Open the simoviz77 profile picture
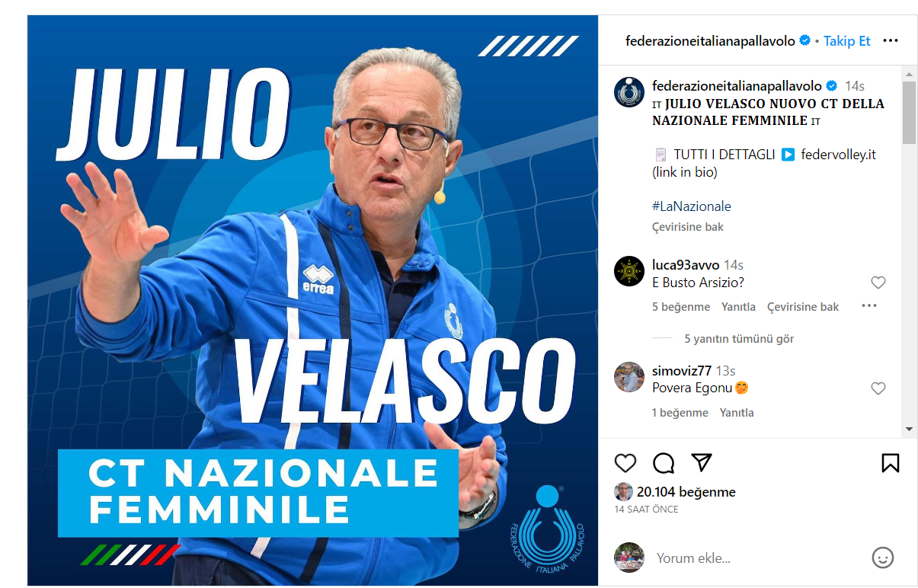The height and width of the screenshot is (588, 918). 629,377
